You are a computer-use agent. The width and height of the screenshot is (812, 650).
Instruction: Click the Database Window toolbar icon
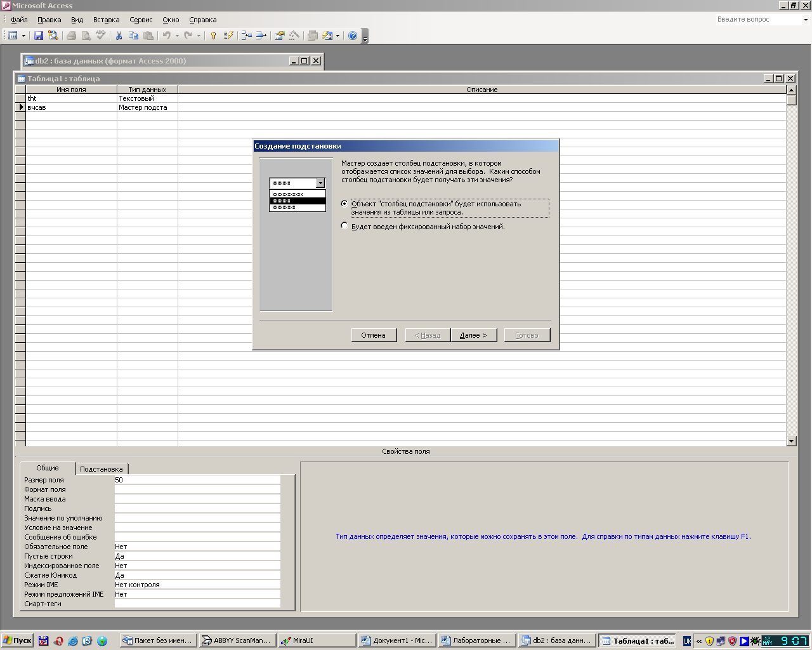click(313, 36)
